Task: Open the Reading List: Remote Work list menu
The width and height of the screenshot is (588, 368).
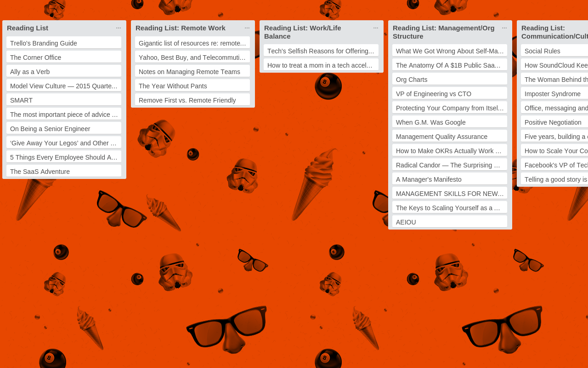Action: pos(247,28)
